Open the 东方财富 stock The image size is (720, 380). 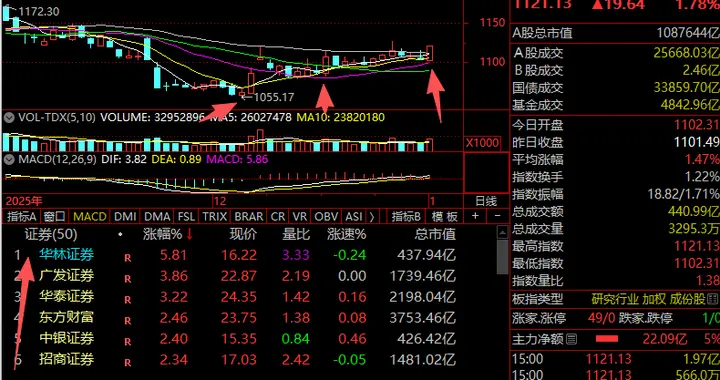[x=67, y=318]
